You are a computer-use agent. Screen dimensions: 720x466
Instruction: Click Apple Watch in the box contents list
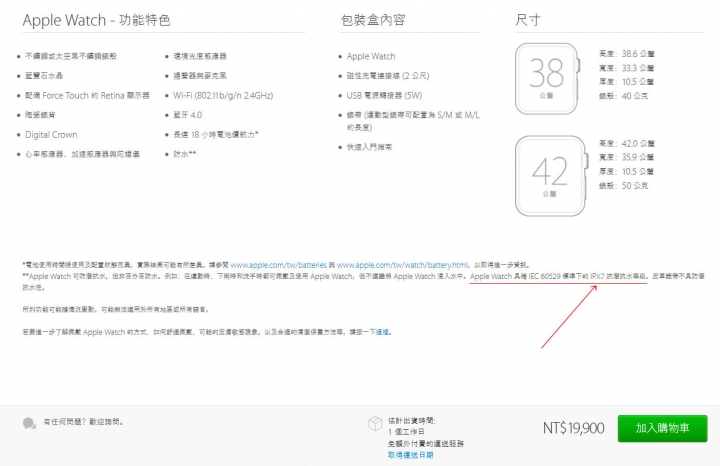(x=371, y=56)
